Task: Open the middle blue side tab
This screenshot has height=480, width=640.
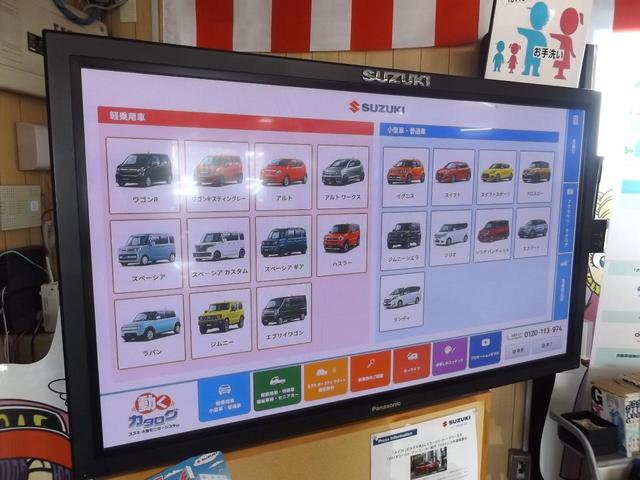Action: tap(568, 214)
